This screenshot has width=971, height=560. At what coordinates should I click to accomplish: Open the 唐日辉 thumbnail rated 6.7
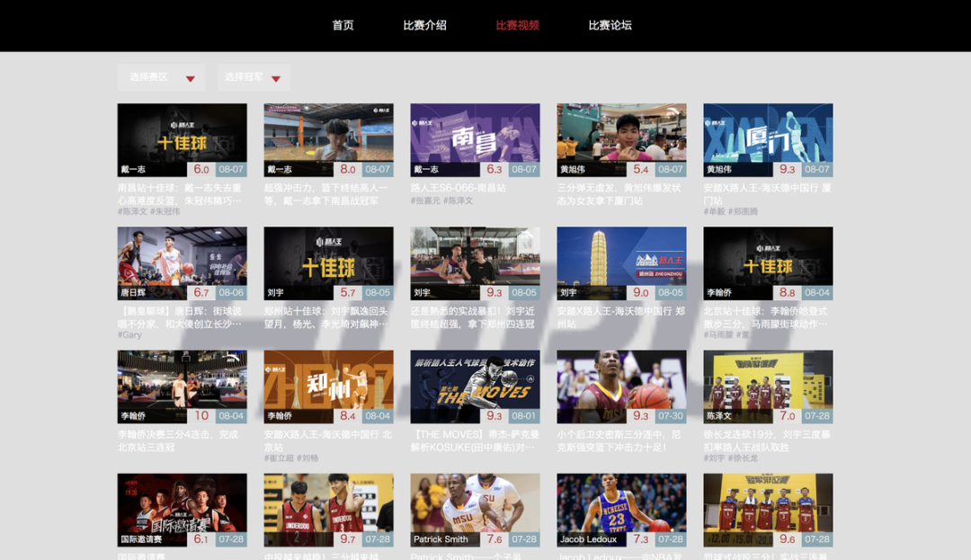182,263
